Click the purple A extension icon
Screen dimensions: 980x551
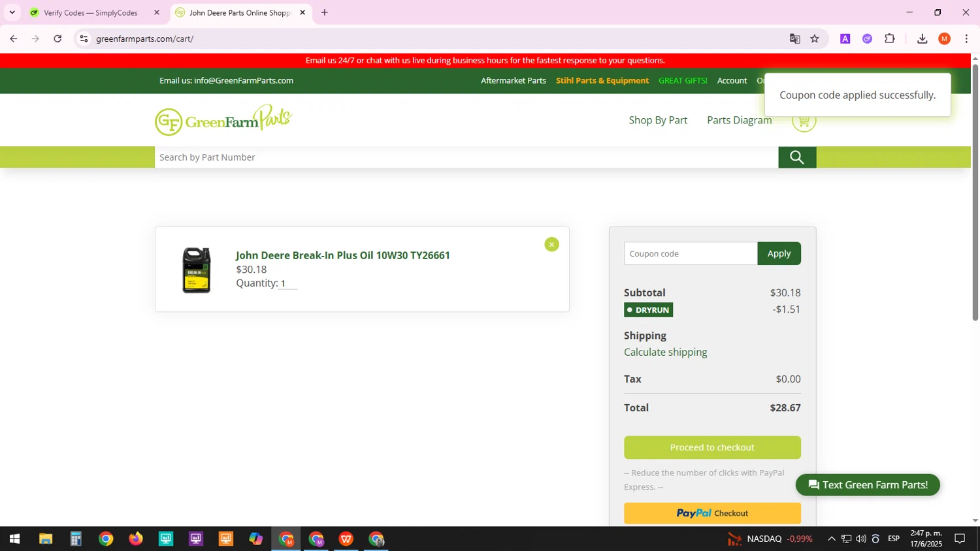pyautogui.click(x=845, y=39)
